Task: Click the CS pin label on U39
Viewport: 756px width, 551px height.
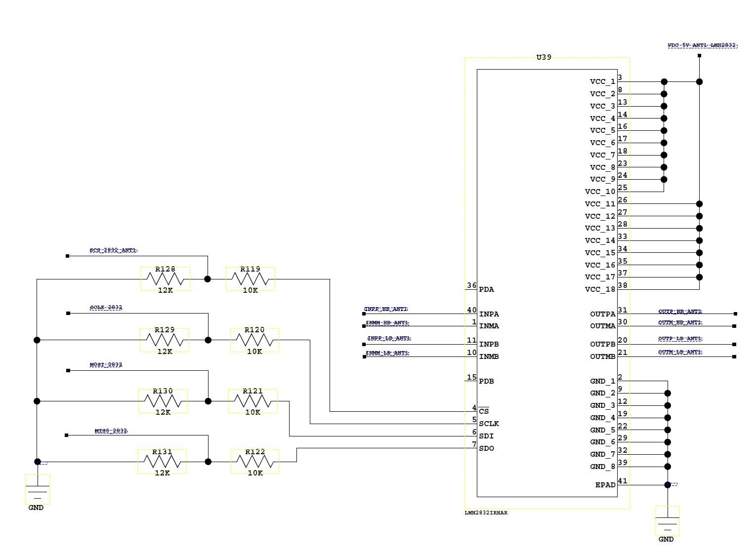Action: click(484, 411)
